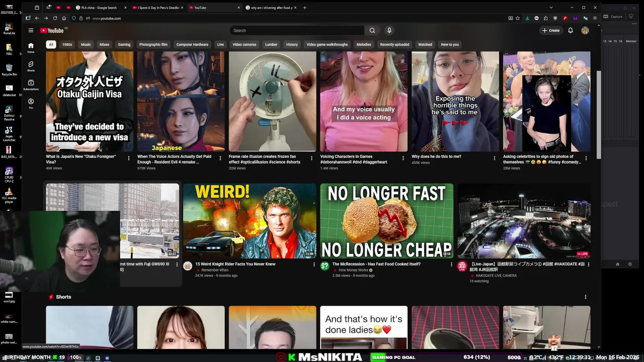Go back with browser back arrow
Image resolution: width=644 pixels, height=362 pixels.
click(x=37, y=18)
